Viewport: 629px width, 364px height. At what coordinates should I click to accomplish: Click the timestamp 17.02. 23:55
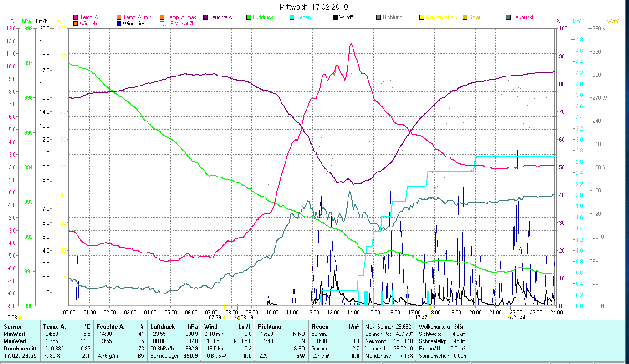click(20, 356)
